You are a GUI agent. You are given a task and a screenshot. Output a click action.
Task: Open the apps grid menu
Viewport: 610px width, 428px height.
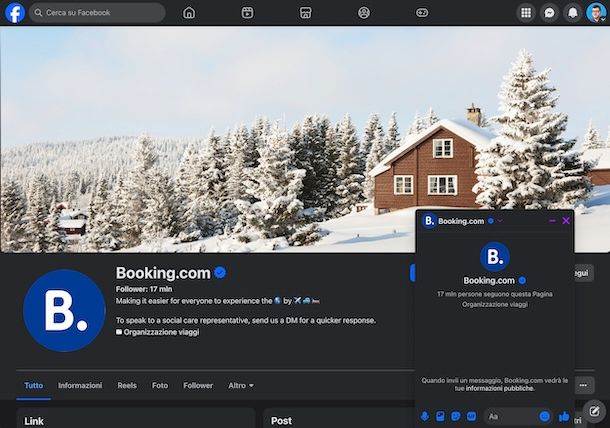(526, 13)
